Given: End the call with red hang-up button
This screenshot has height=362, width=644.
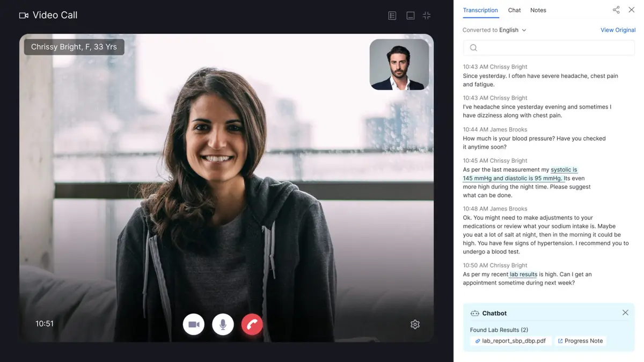Looking at the screenshot, I should [252, 324].
